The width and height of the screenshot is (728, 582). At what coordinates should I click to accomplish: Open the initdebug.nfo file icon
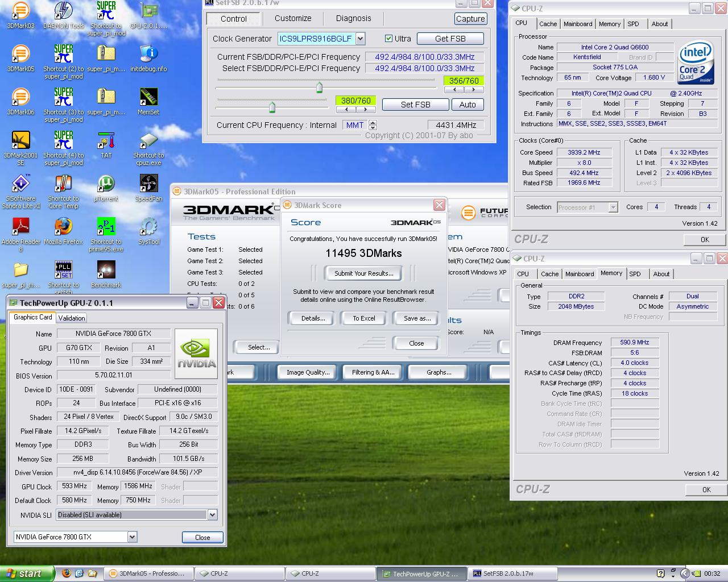point(148,59)
